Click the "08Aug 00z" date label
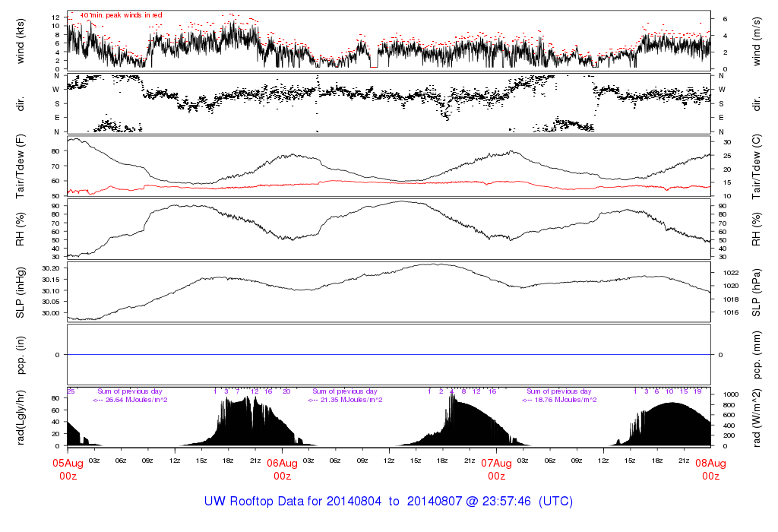 710,470
